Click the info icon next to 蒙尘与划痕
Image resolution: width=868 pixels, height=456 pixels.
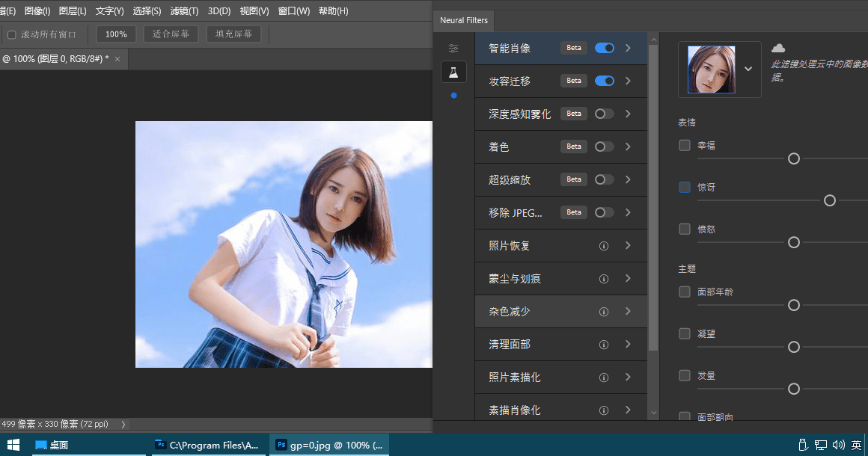[604, 278]
